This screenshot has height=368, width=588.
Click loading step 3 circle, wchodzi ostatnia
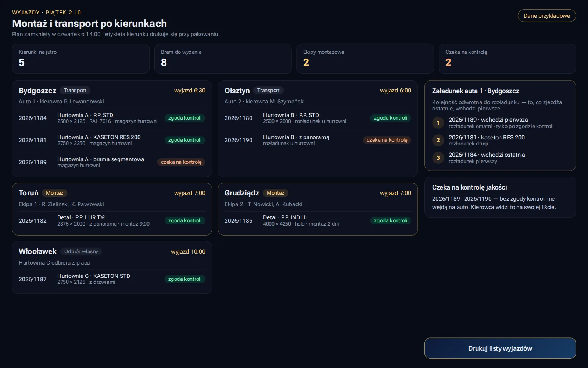click(438, 158)
